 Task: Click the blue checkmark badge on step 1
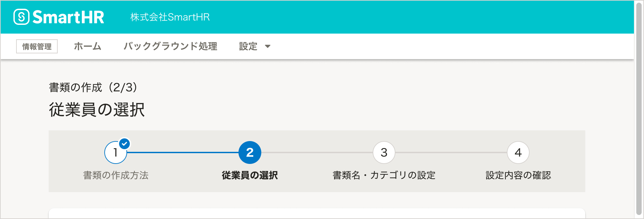click(x=125, y=144)
